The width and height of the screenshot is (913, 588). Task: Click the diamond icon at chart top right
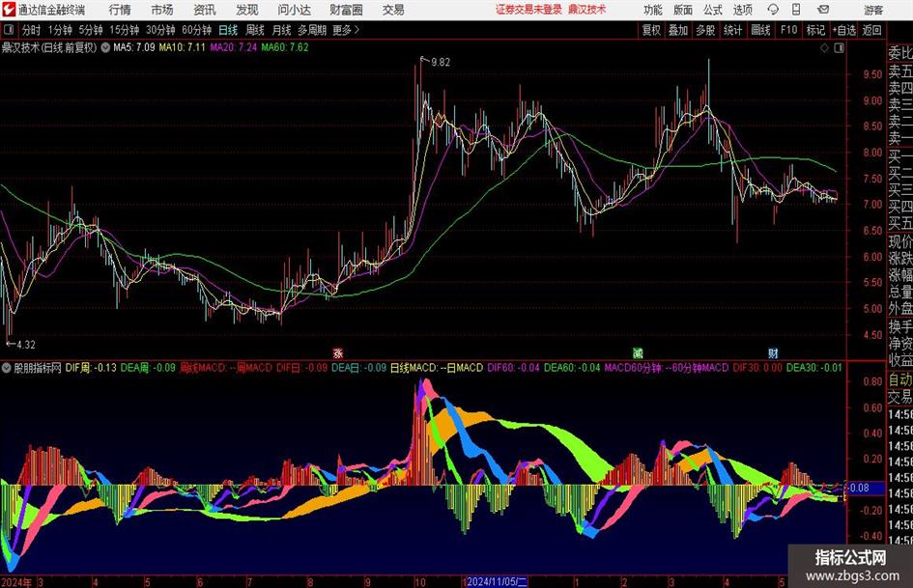824,48
